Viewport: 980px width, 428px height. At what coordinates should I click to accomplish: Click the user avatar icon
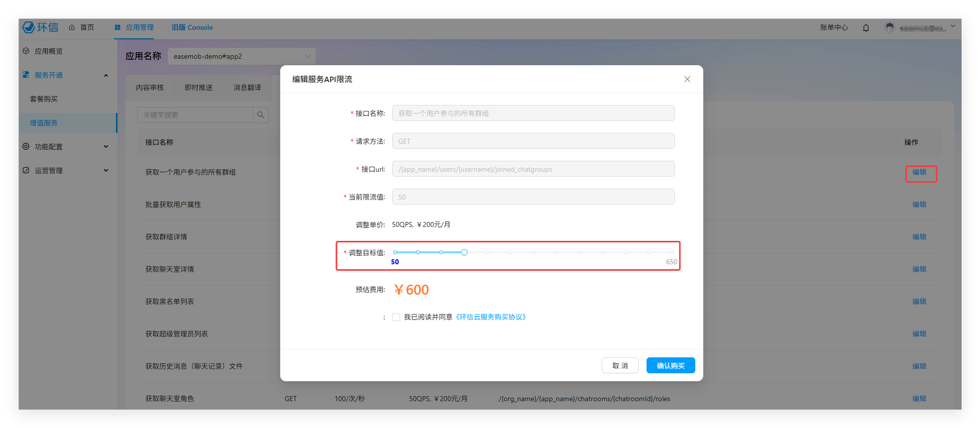click(889, 28)
